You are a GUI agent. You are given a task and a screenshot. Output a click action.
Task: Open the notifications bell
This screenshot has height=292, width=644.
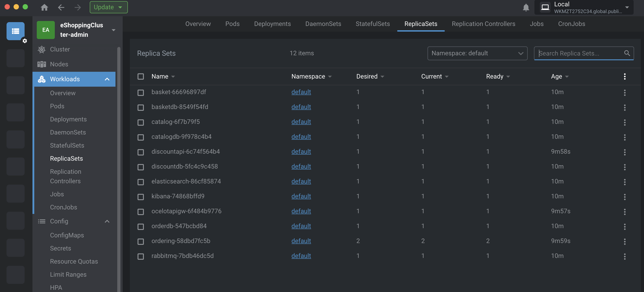pos(526,7)
